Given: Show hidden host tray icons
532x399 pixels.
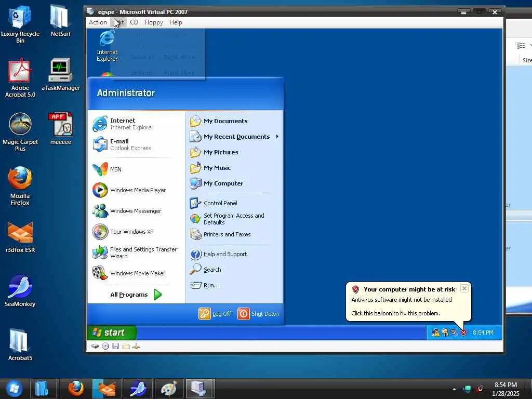Looking at the screenshot, I should pos(454,389).
